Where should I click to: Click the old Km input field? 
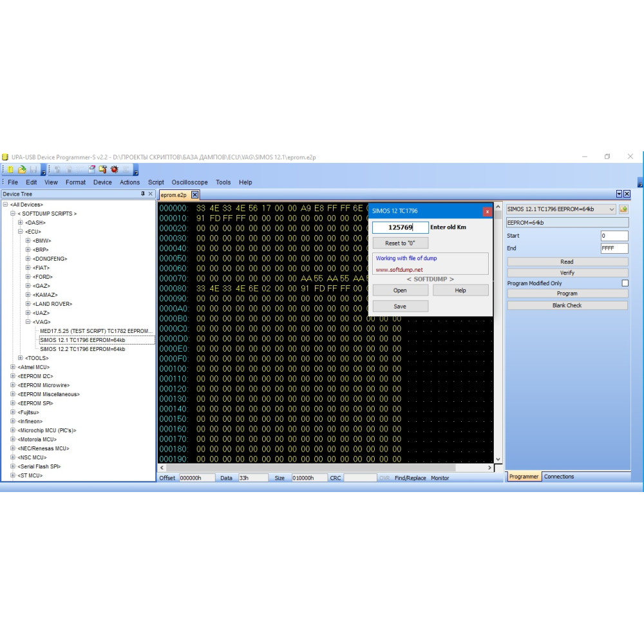pyautogui.click(x=401, y=227)
